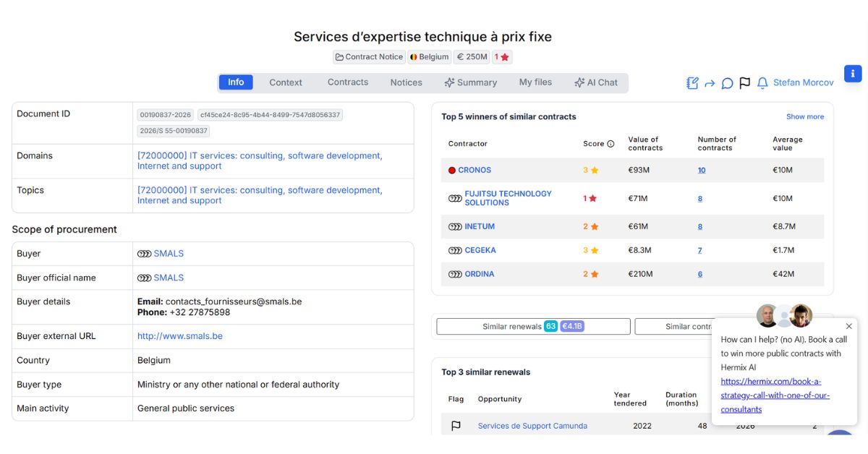
Task: Open the IT services domain 72000000 link
Action: [x=259, y=155]
